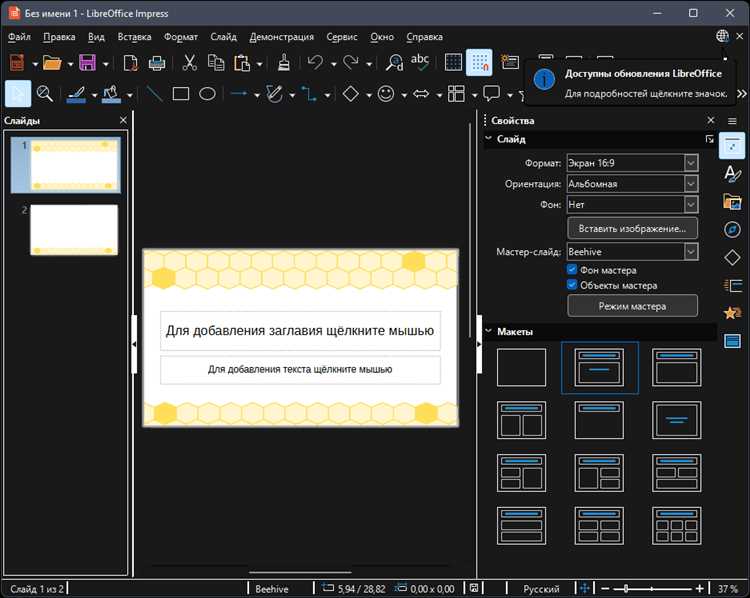Uncheck the Объекты мастера checkbox
Screen dimensions: 750x598
572,285
